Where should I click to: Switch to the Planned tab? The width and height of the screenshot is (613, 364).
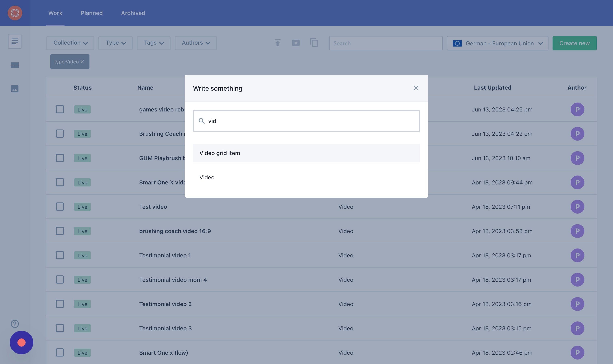pos(91,13)
